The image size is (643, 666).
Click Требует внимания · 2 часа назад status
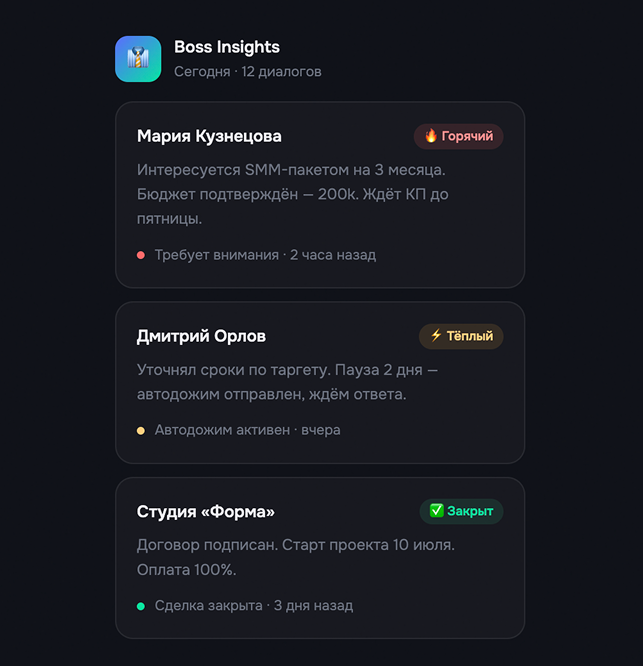click(x=265, y=255)
